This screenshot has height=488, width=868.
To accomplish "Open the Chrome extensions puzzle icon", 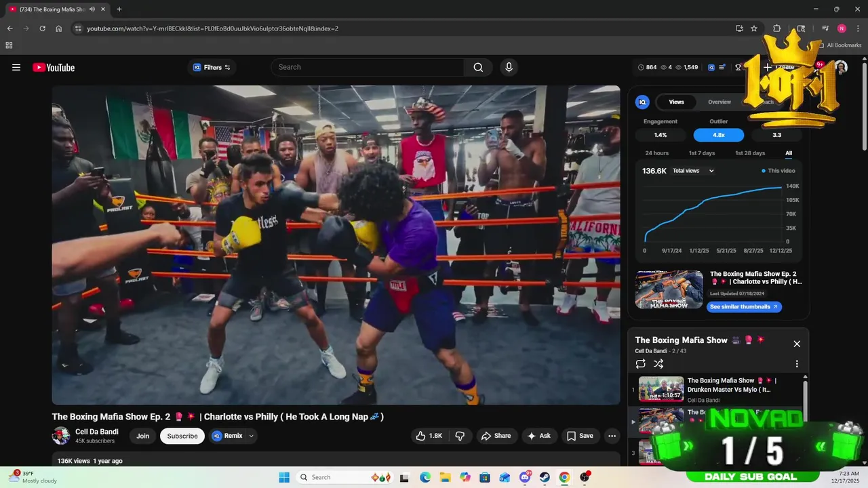I will point(777,28).
